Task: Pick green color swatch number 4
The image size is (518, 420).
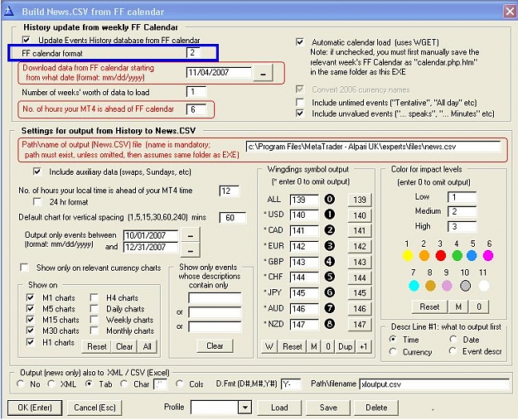Action: (457, 256)
